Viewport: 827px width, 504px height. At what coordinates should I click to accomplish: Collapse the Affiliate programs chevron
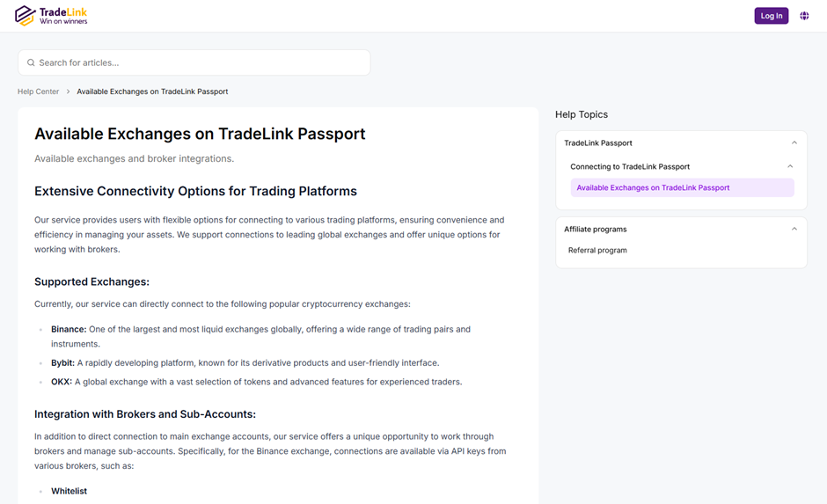coord(794,230)
